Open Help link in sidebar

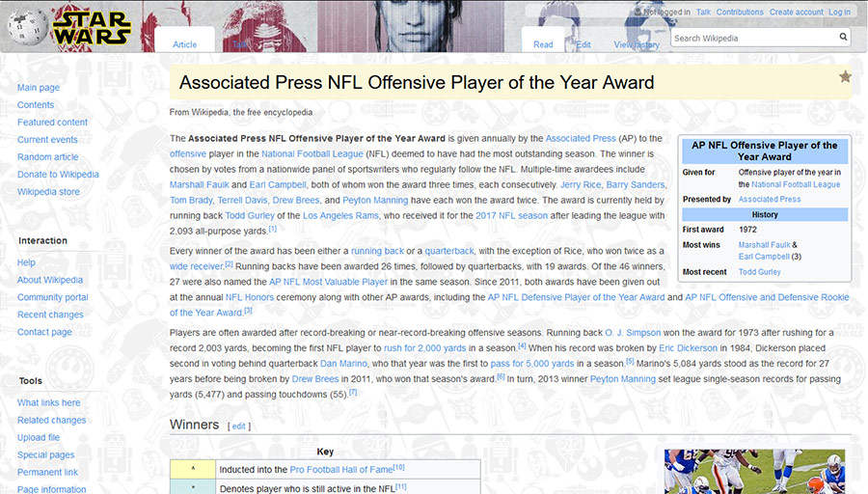26,262
